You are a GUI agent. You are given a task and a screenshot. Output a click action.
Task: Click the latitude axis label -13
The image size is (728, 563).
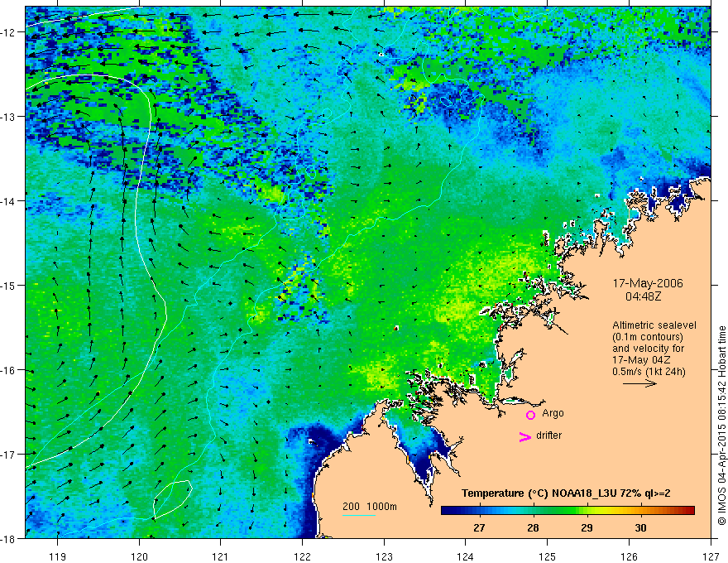pos(9,117)
